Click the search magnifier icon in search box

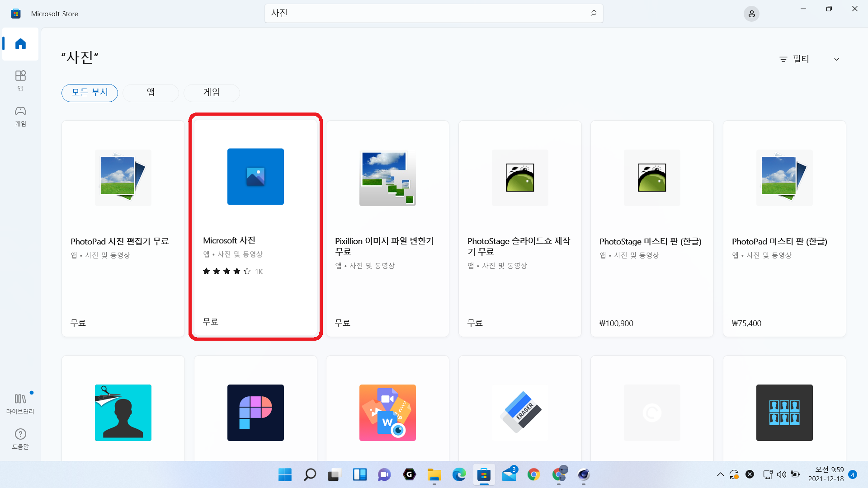click(x=593, y=14)
